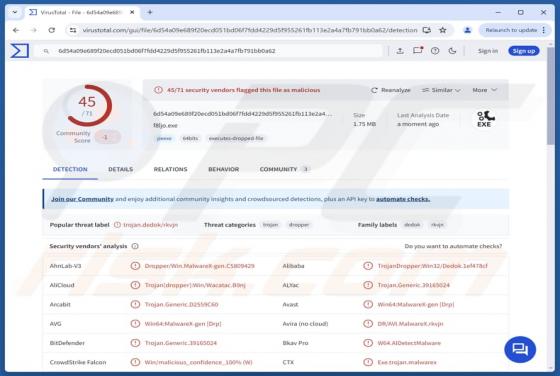This screenshot has width=560, height=376.
Task: Open a new browser tab
Action: coord(150,12)
